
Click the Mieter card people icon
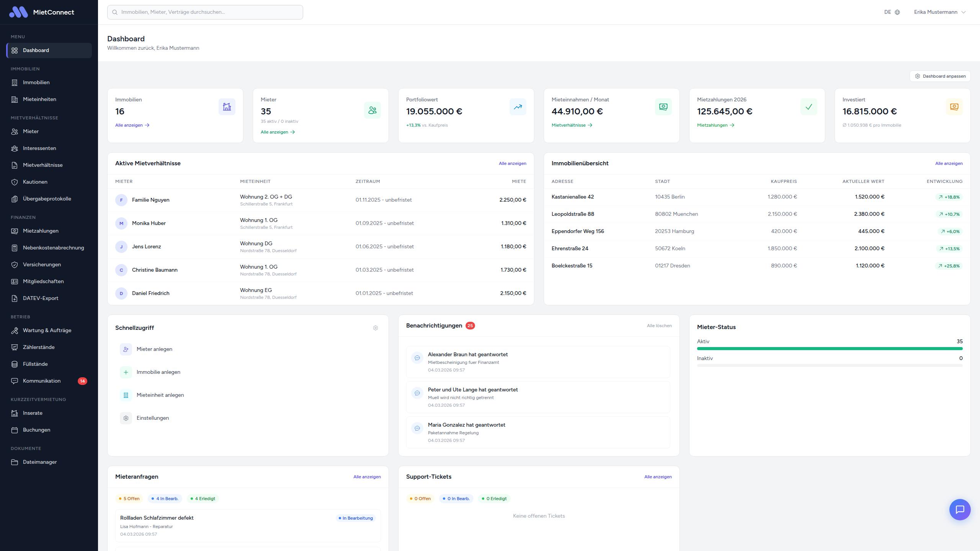372,110
